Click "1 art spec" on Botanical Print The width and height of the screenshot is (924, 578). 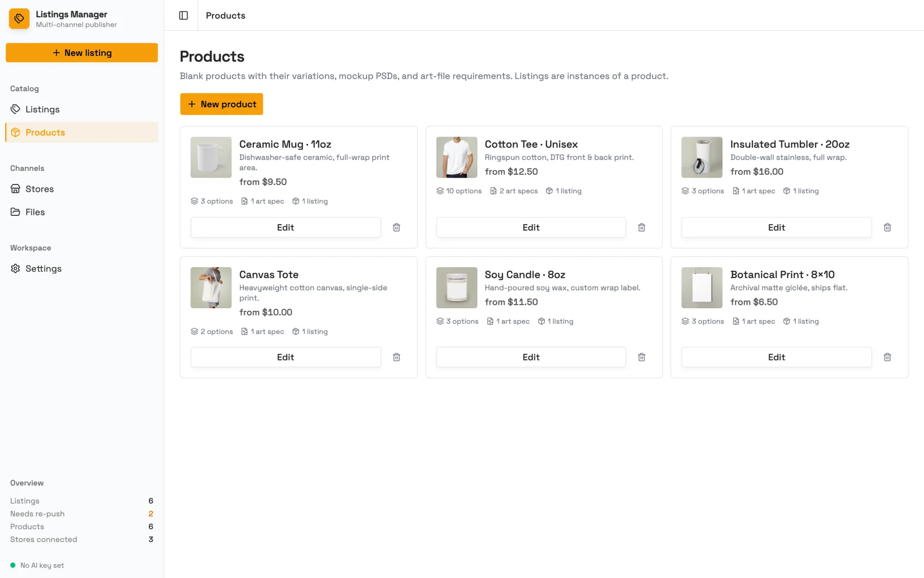pyautogui.click(x=758, y=321)
